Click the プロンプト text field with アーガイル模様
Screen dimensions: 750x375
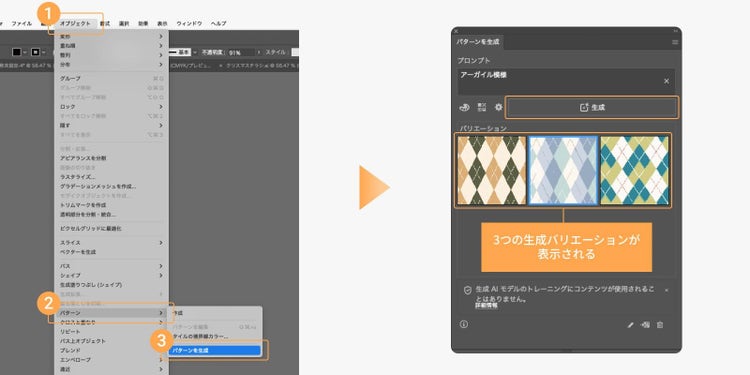point(566,81)
